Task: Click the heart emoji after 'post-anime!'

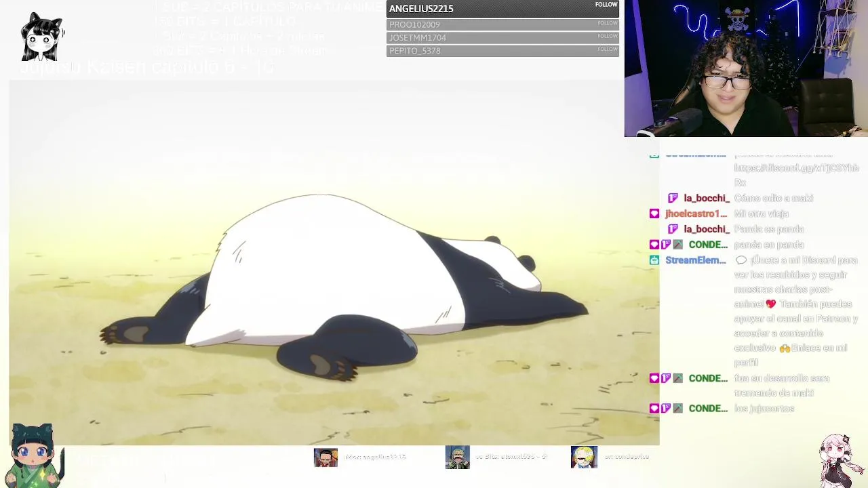Action: (770, 304)
